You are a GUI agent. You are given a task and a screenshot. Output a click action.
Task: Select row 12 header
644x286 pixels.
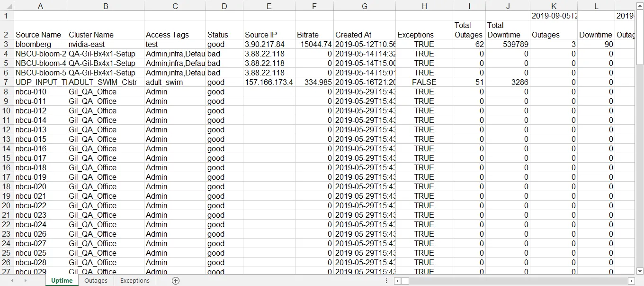pyautogui.click(x=7, y=129)
